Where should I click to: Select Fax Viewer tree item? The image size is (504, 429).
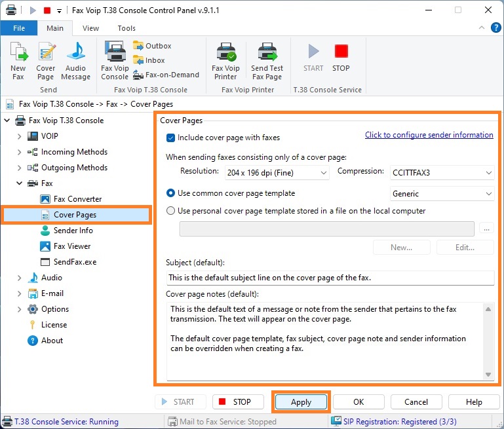[x=66, y=246]
